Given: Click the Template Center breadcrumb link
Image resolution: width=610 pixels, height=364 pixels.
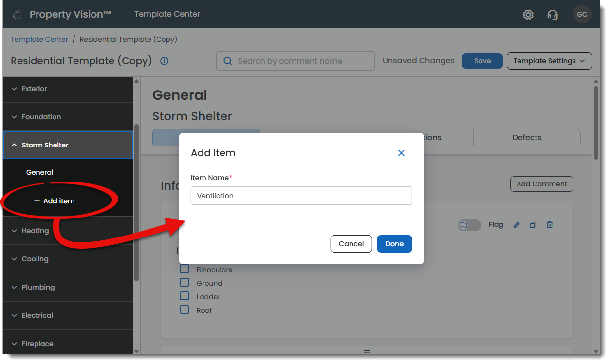Looking at the screenshot, I should click(x=39, y=39).
